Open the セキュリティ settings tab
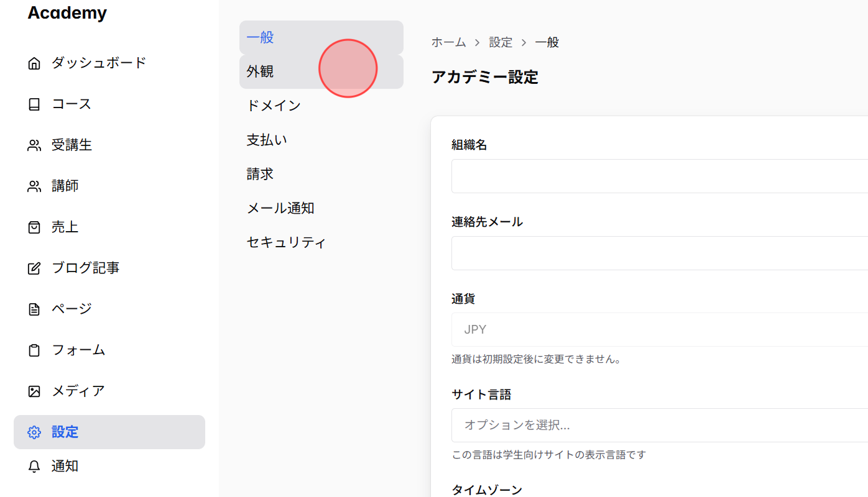The height and width of the screenshot is (497, 868). (x=286, y=242)
